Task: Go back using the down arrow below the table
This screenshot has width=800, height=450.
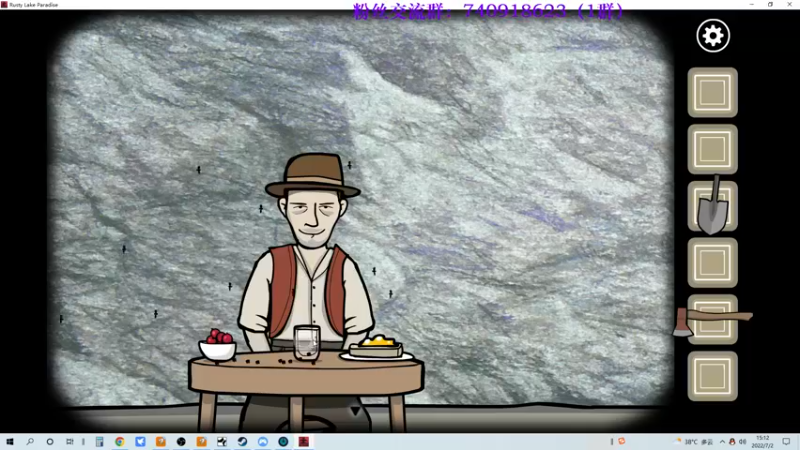Action: [x=356, y=411]
